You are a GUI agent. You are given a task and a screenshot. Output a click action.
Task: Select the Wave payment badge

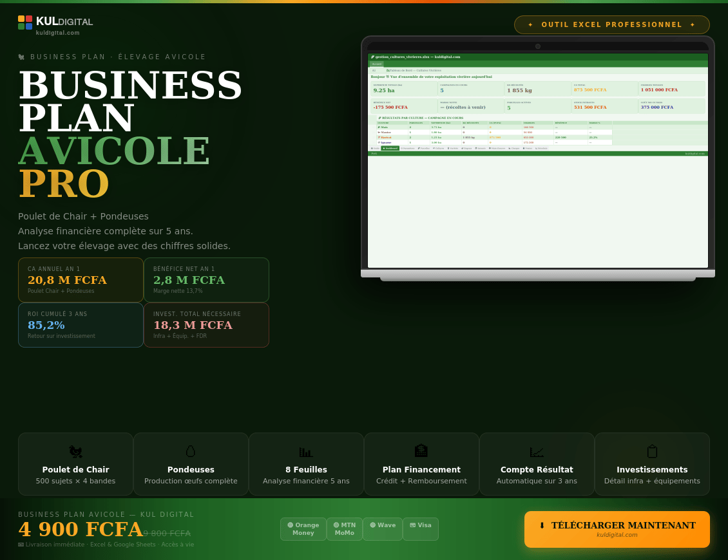383,529
